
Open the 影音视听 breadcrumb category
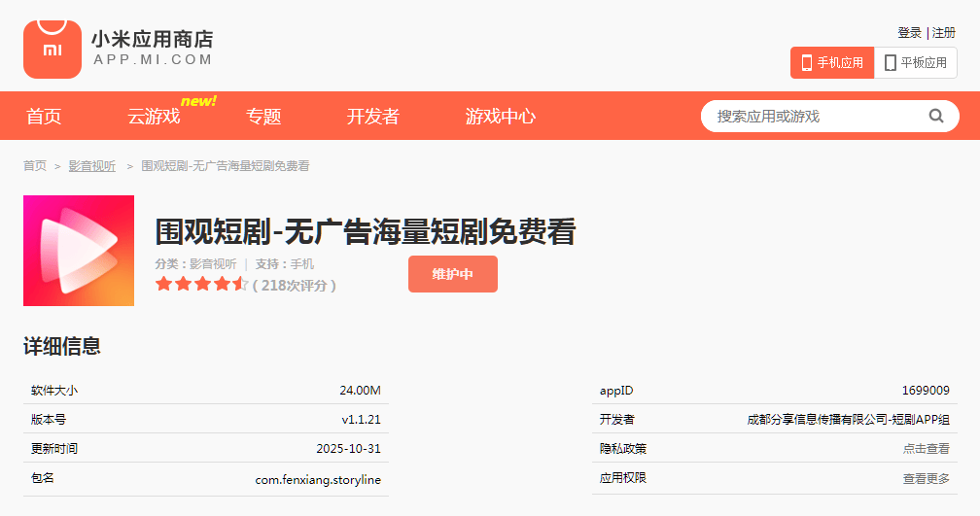point(91,166)
